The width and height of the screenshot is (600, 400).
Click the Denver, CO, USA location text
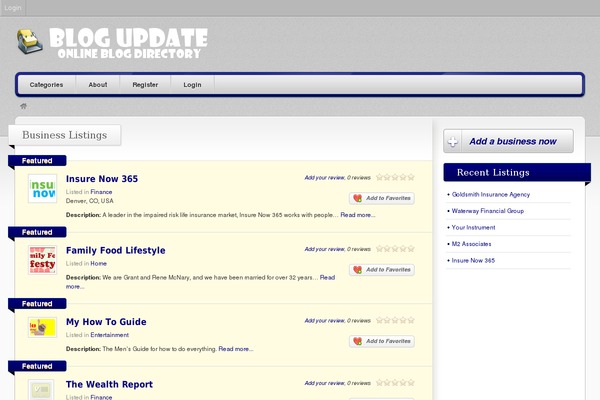click(x=90, y=201)
